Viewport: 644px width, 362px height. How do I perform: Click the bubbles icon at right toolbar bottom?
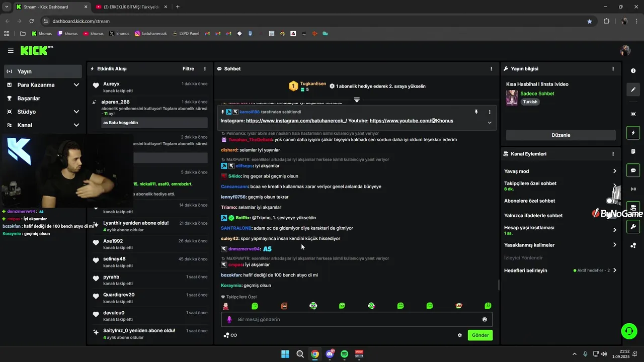(633, 245)
